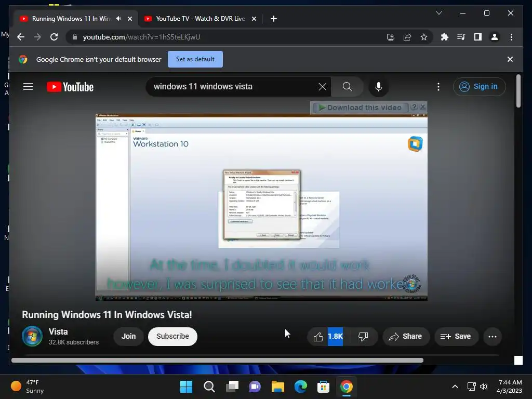The width and height of the screenshot is (532, 399).
Task: Launch Microsoft Edge from taskbar
Action: tap(301, 387)
